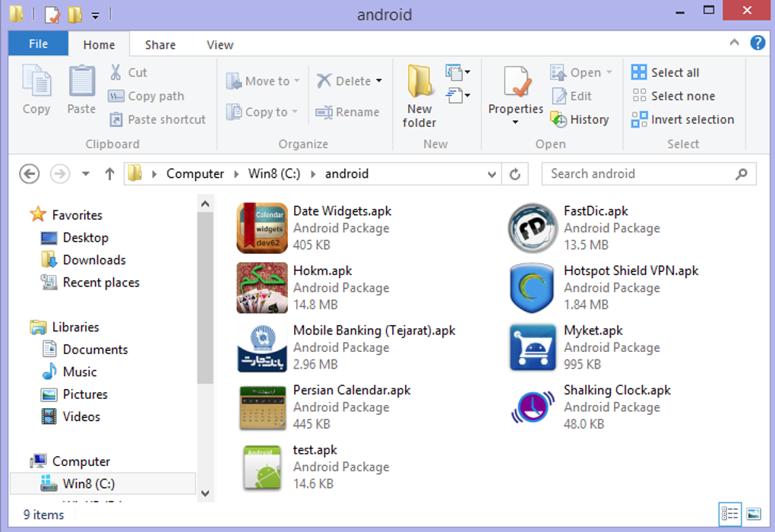Go up one folder level arrow
The width and height of the screenshot is (775, 532).
coord(109,174)
